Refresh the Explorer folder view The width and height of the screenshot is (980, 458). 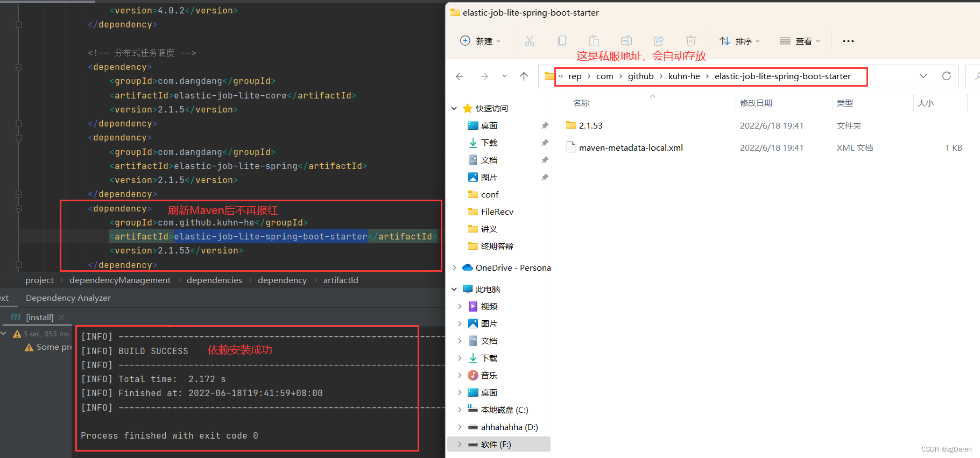pos(947,76)
